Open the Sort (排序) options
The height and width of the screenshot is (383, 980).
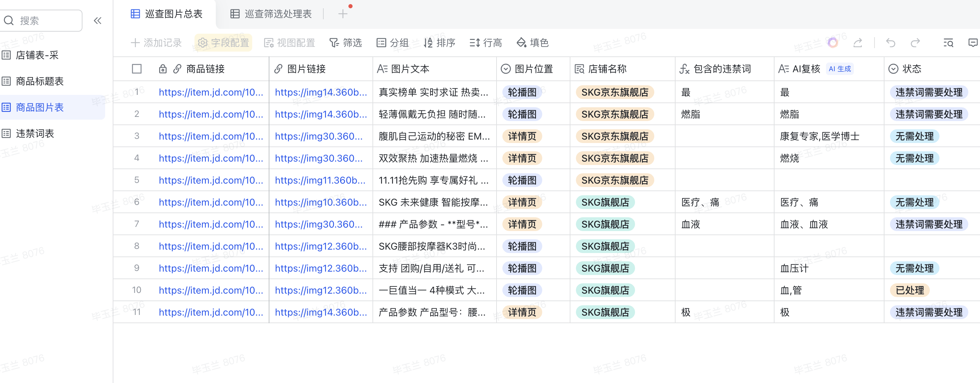pos(439,43)
